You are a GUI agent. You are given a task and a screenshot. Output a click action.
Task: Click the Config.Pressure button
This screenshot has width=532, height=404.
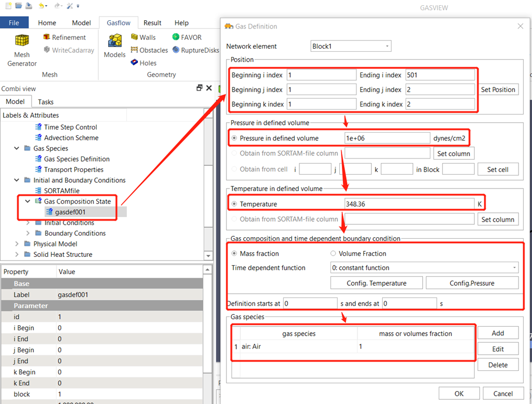click(472, 283)
